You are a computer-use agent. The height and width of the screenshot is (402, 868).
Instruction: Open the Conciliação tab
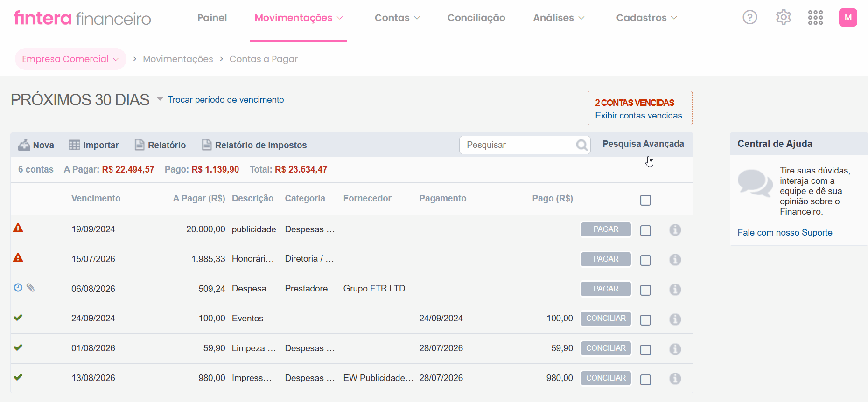(x=476, y=18)
